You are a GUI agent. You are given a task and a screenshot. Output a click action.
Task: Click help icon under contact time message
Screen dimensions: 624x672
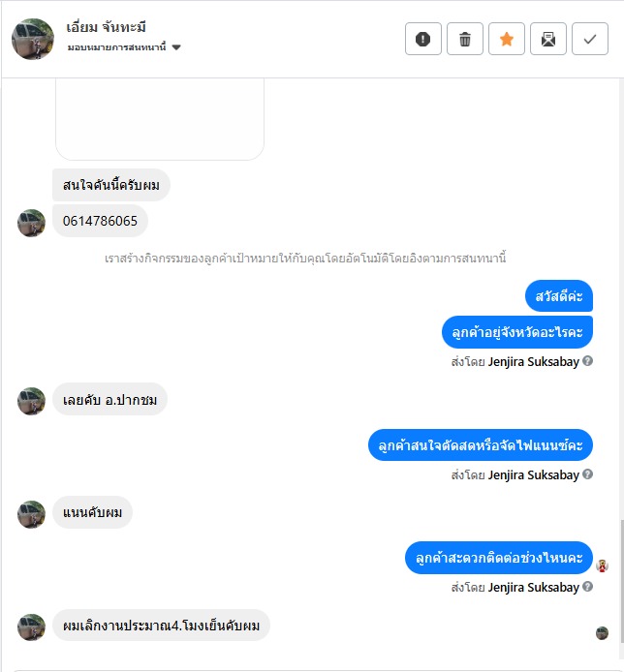[x=587, y=586]
